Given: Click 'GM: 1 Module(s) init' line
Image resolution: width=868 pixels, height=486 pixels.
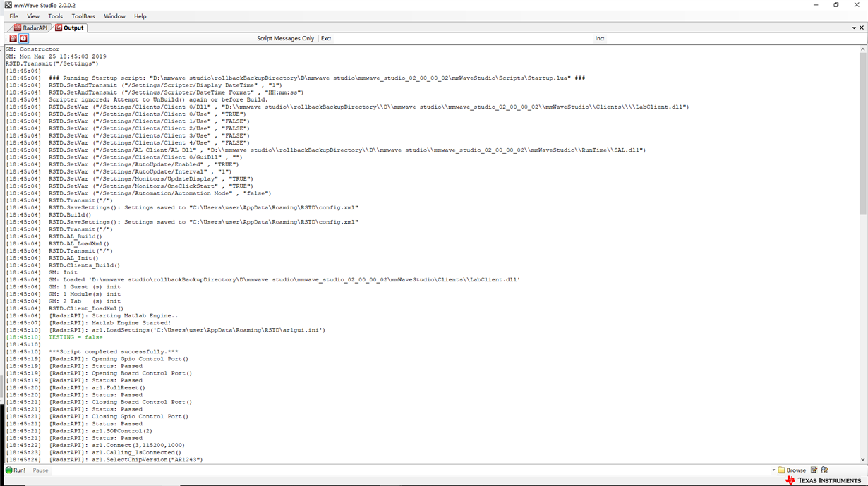Looking at the screenshot, I should pos(63,294).
